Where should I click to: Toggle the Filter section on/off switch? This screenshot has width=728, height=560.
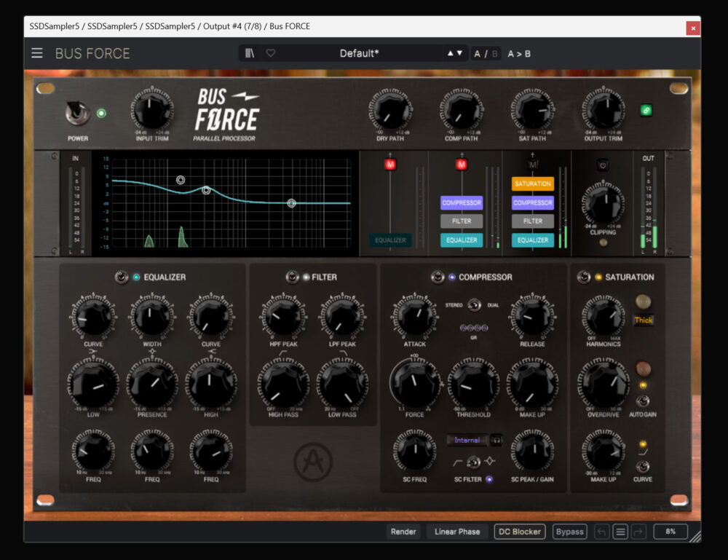click(x=292, y=277)
